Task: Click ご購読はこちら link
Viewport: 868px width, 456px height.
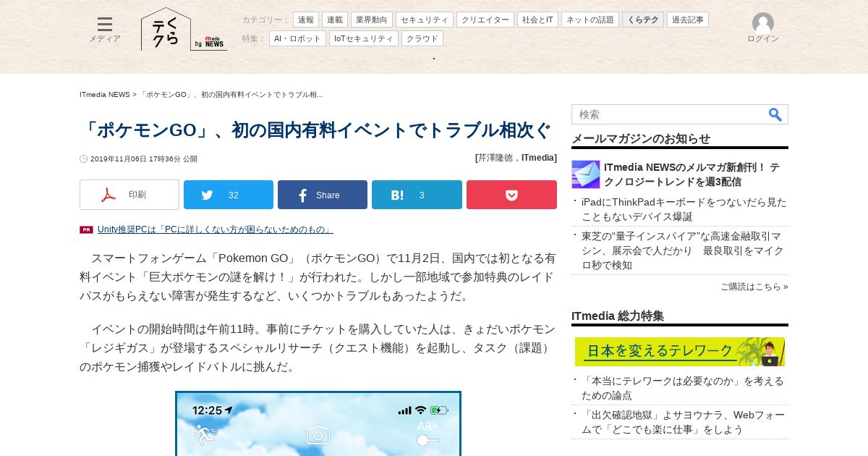Action: (x=754, y=287)
